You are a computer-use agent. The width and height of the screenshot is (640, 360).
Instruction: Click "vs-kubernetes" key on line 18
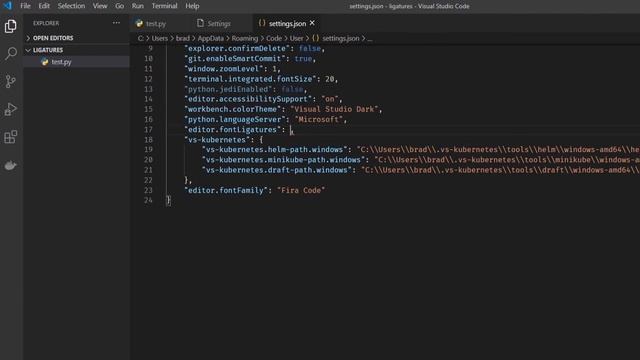[217, 140]
